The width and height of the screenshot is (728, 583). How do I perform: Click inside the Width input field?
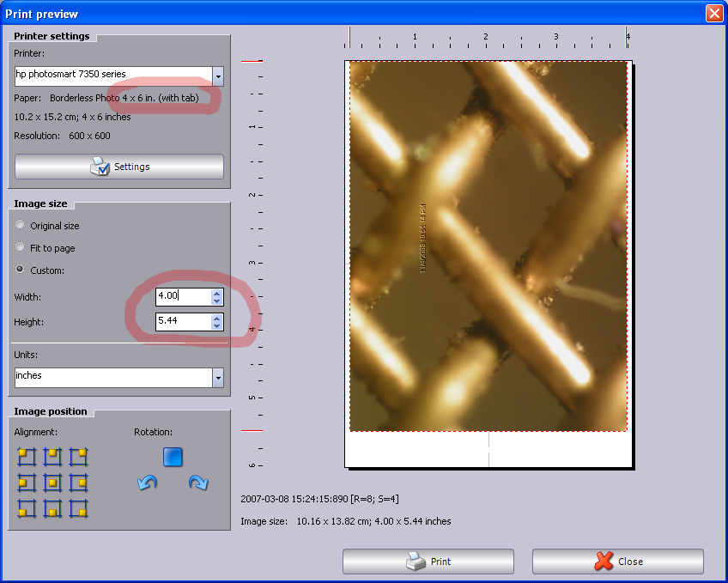point(184,297)
